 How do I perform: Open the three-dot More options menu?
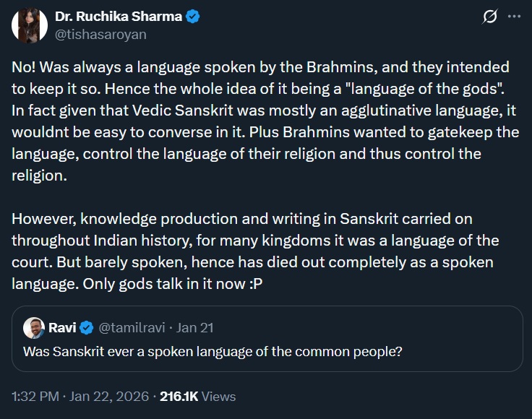[514, 17]
